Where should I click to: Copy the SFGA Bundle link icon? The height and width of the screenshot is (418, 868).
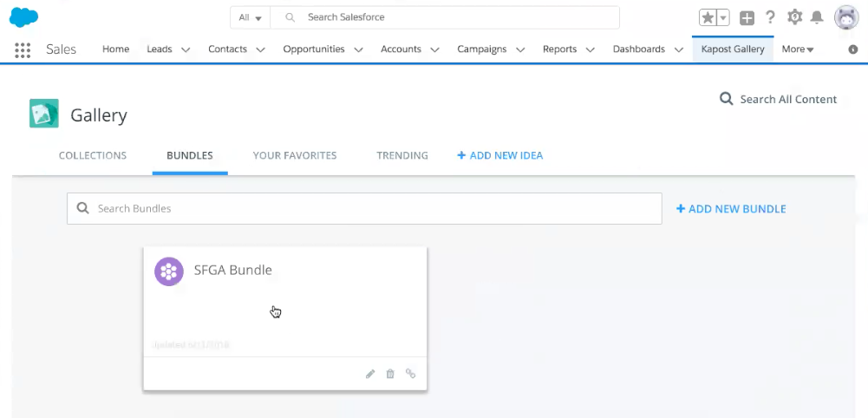pyautogui.click(x=410, y=374)
